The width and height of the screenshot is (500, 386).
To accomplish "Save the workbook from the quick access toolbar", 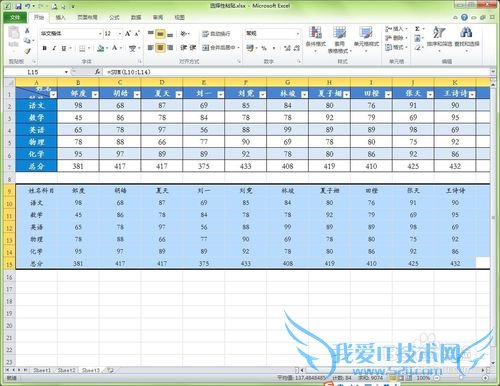I will 18,6.
